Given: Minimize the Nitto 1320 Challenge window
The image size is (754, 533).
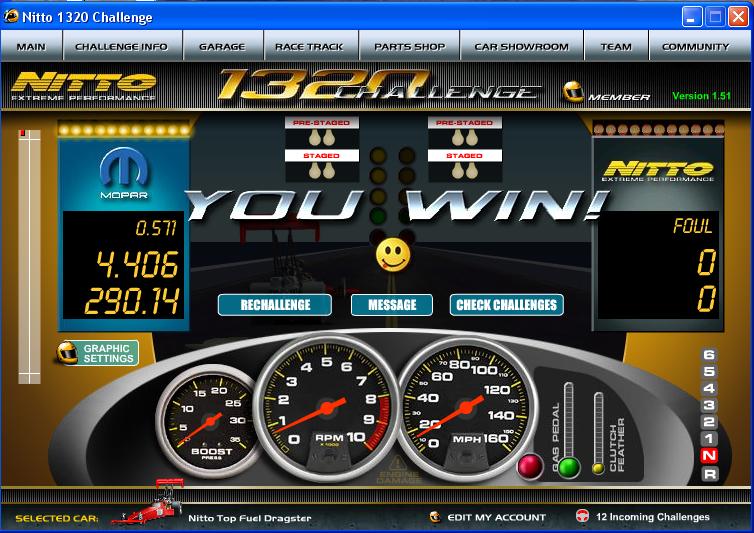Looking at the screenshot, I should pyautogui.click(x=692, y=17).
